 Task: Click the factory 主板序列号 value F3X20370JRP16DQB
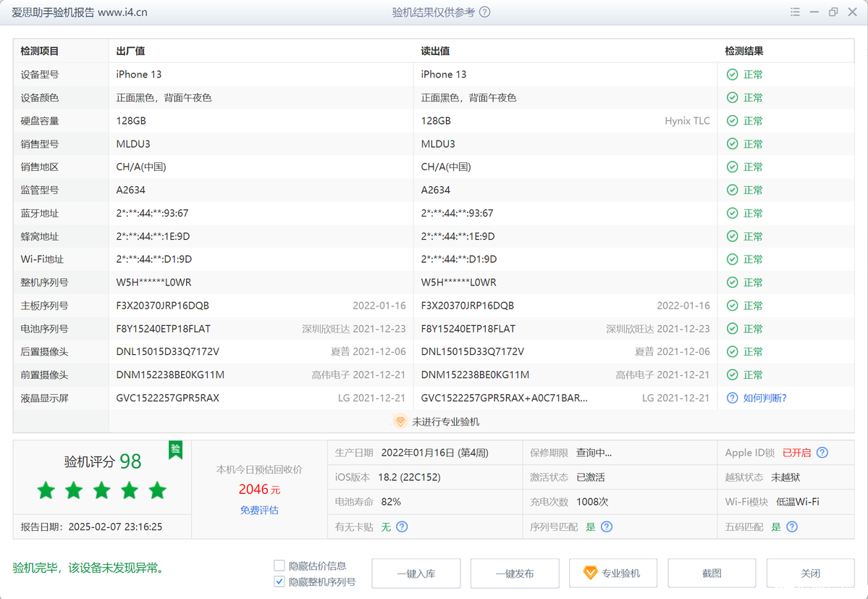click(162, 306)
